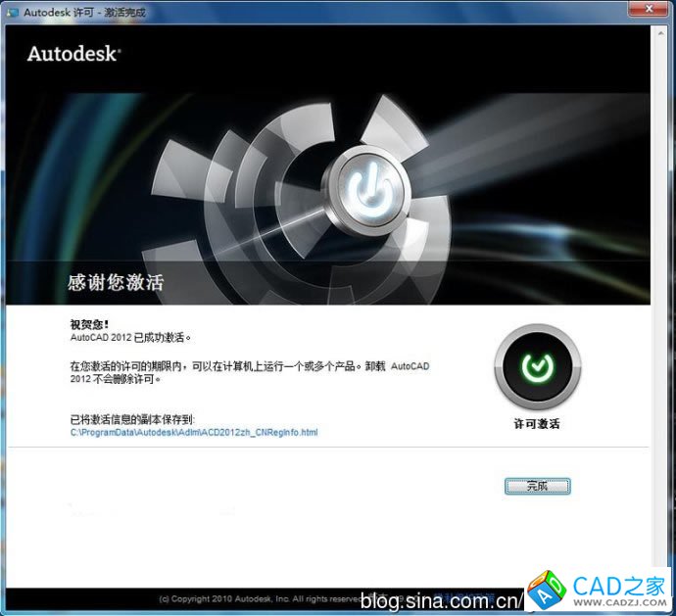Click the blog.sina.com.cn watermark text
This screenshot has height=616, width=676.
(443, 599)
